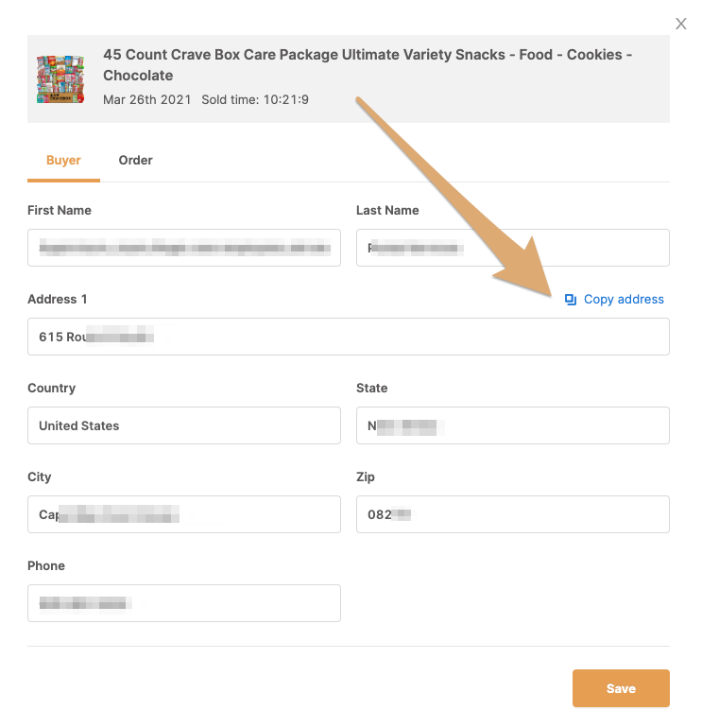Click into the State field
The height and width of the screenshot is (728, 702).
point(513,425)
